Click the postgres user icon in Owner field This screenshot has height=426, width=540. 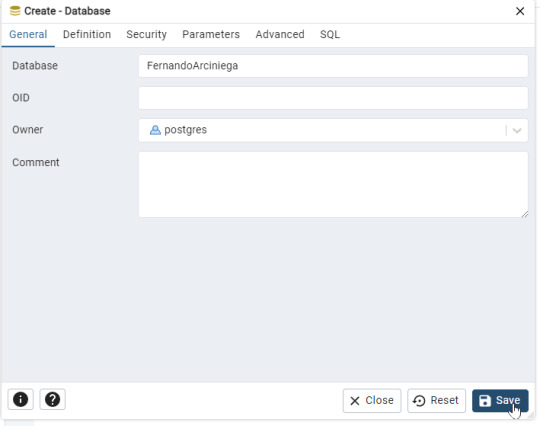155,130
